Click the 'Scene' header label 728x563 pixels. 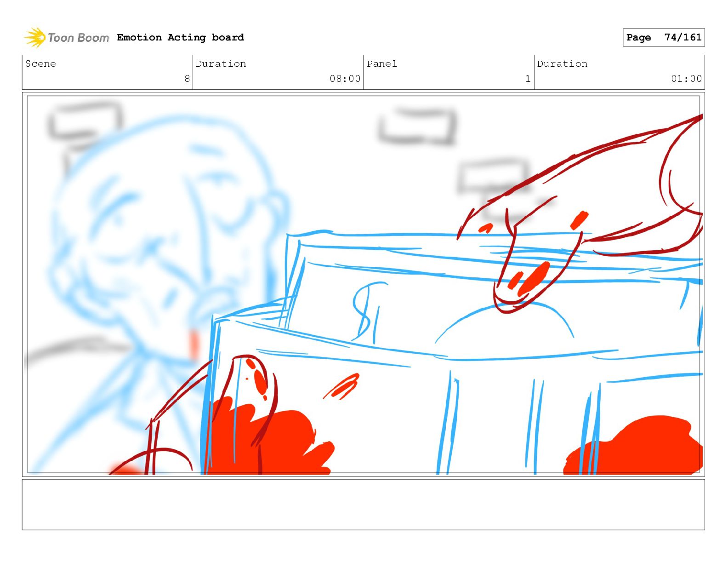tap(40, 63)
